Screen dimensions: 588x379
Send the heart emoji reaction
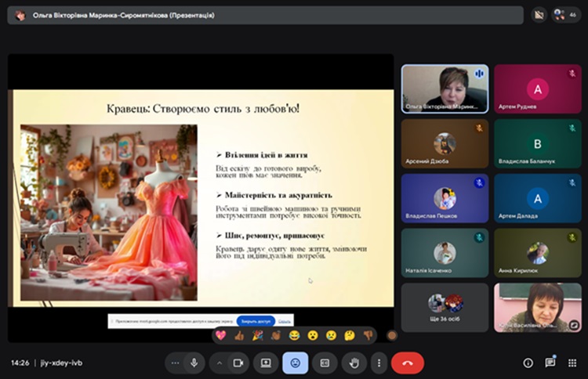[220, 335]
